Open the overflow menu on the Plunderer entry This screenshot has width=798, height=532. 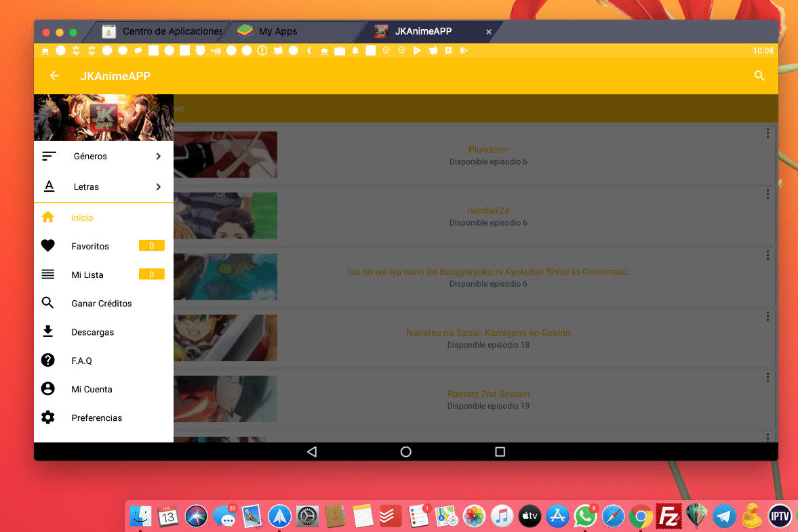click(x=767, y=134)
